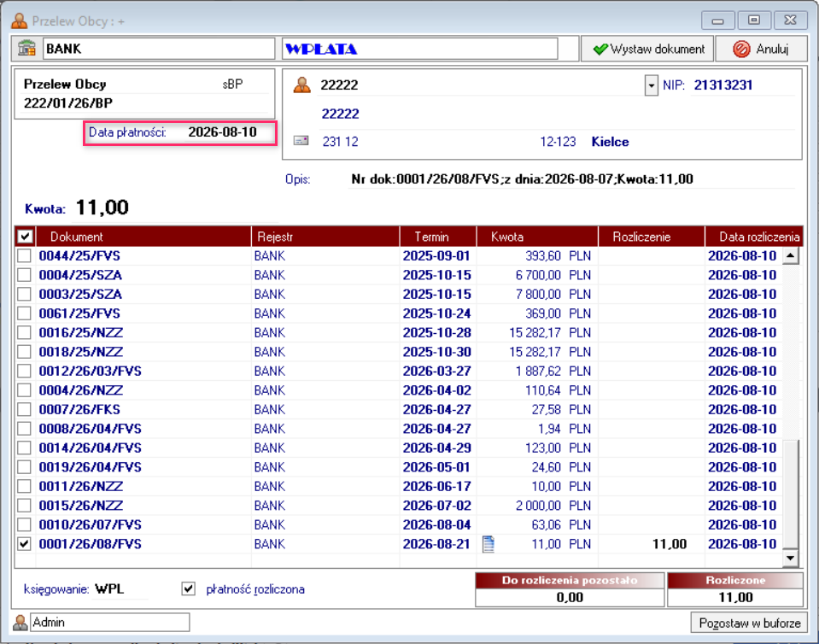
Task: Click the user icon next to Admin field
Action: coord(20,622)
